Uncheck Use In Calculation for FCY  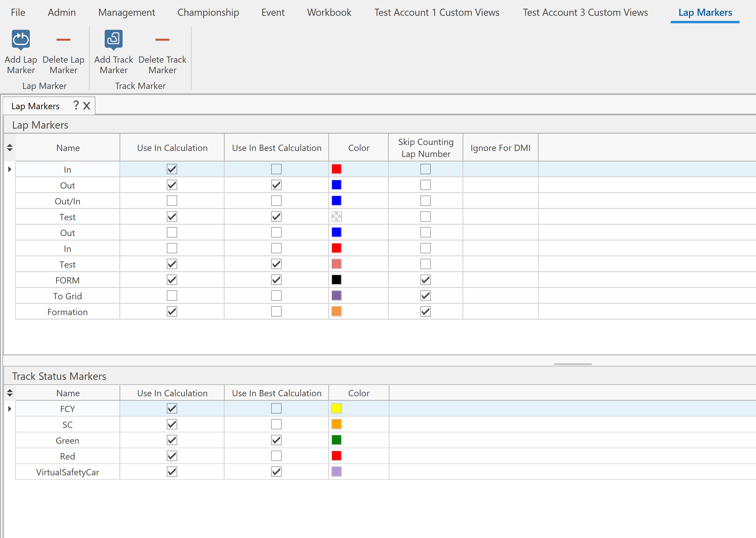[172, 408]
